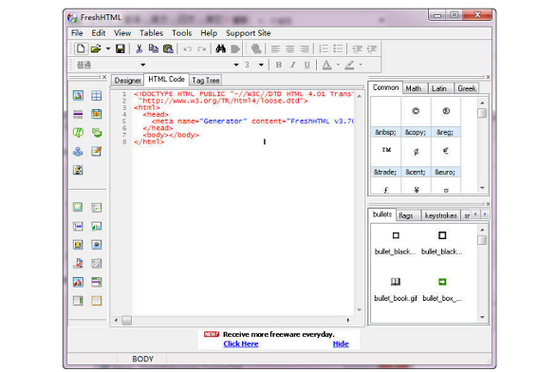This screenshot has width=557, height=372.
Task: Toggle underline formatting
Action: [307, 65]
